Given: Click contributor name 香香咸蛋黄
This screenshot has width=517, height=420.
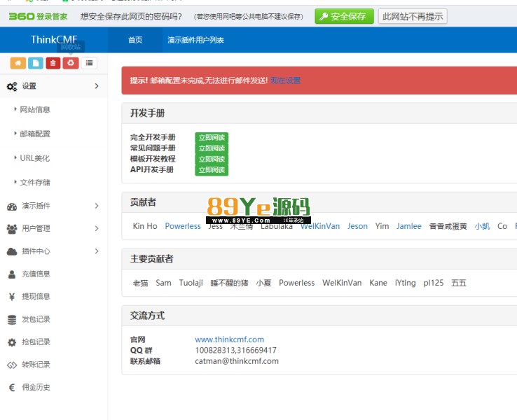Looking at the screenshot, I should pos(448,226).
